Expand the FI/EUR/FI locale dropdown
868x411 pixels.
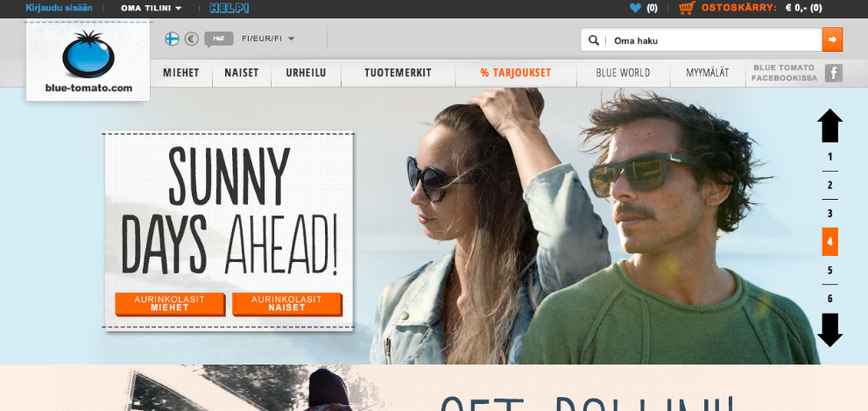(x=268, y=39)
